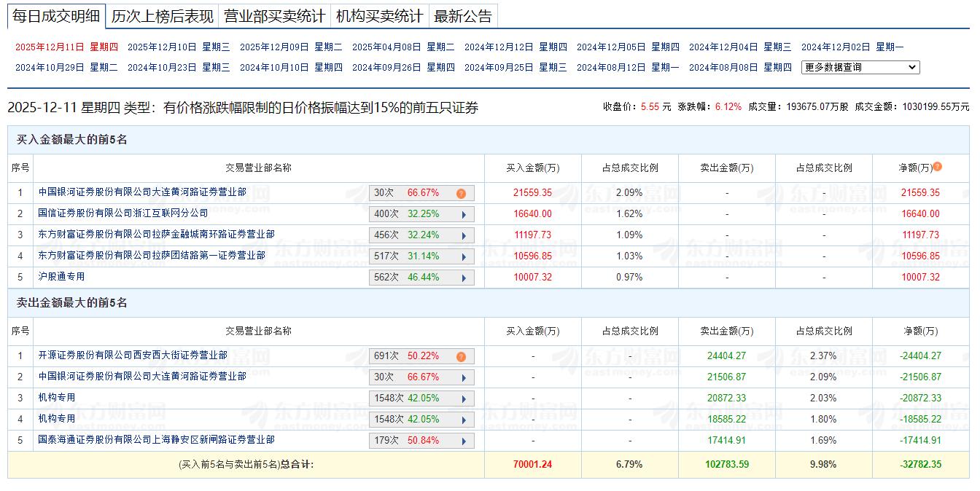
Task: Click the blue arrow in 400次 32.25% box
Action: click(463, 215)
